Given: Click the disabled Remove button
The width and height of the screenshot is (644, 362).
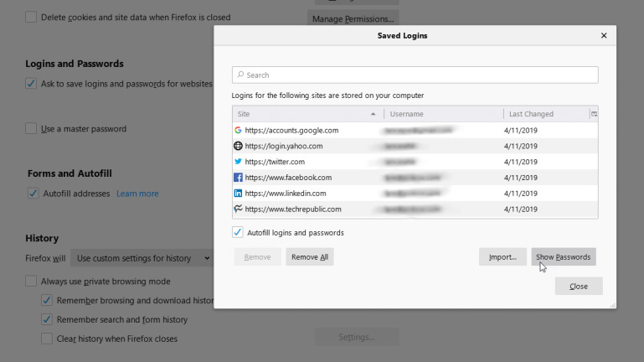Looking at the screenshot, I should 258,256.
